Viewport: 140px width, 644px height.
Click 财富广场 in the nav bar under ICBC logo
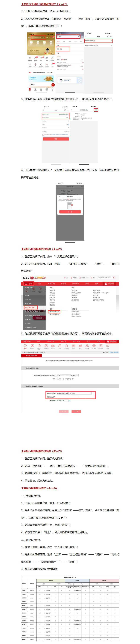[51, 284]
